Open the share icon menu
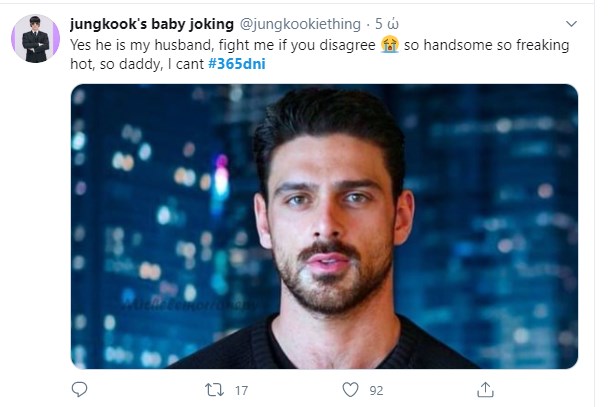Image resolution: width=614 pixels, height=407 pixels. (x=485, y=389)
